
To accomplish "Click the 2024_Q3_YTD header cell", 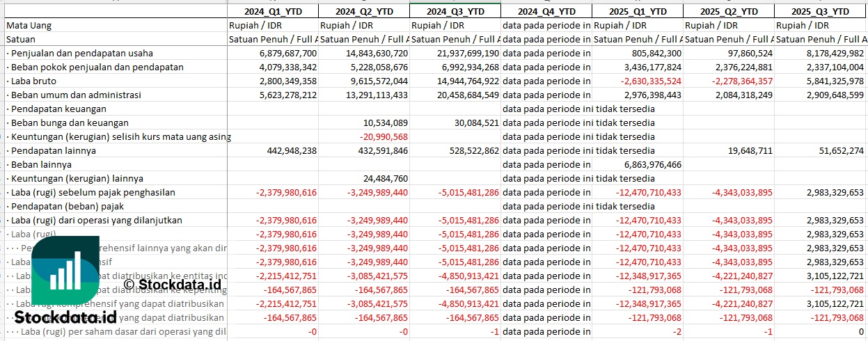I will point(455,11).
